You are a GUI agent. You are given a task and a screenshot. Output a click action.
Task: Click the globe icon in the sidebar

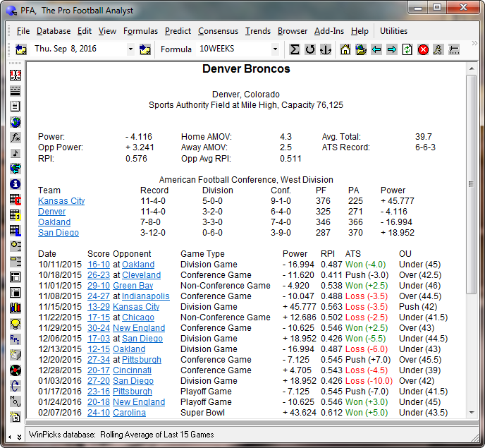pyautogui.click(x=16, y=121)
